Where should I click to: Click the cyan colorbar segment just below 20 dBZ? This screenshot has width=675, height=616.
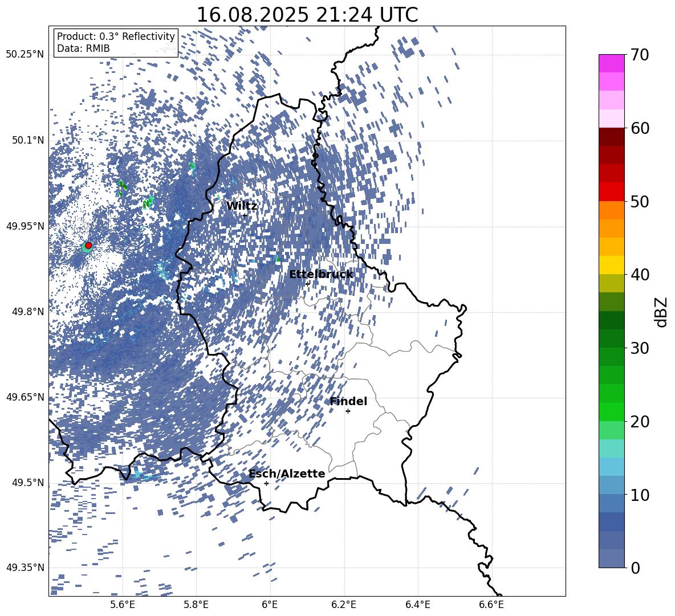click(611, 448)
